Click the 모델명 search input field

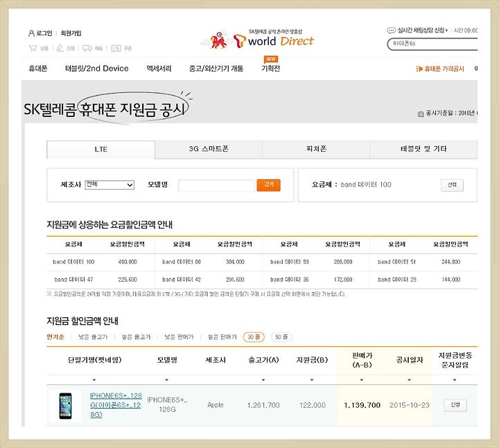[216, 186]
